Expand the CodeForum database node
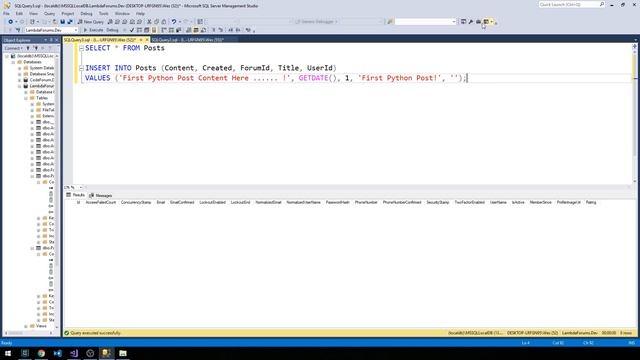640x360 pixels. (20, 80)
